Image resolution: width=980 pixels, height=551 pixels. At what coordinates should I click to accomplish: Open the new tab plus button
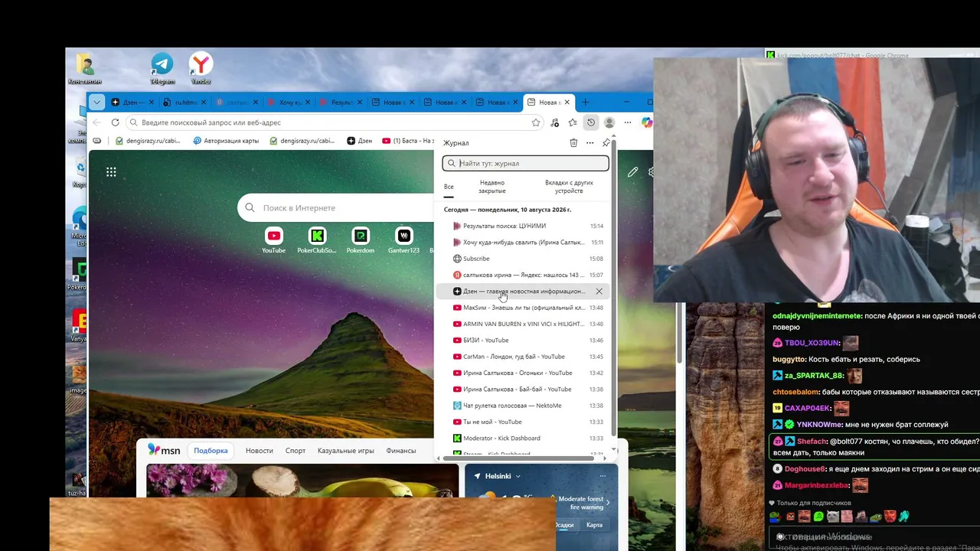coord(586,102)
